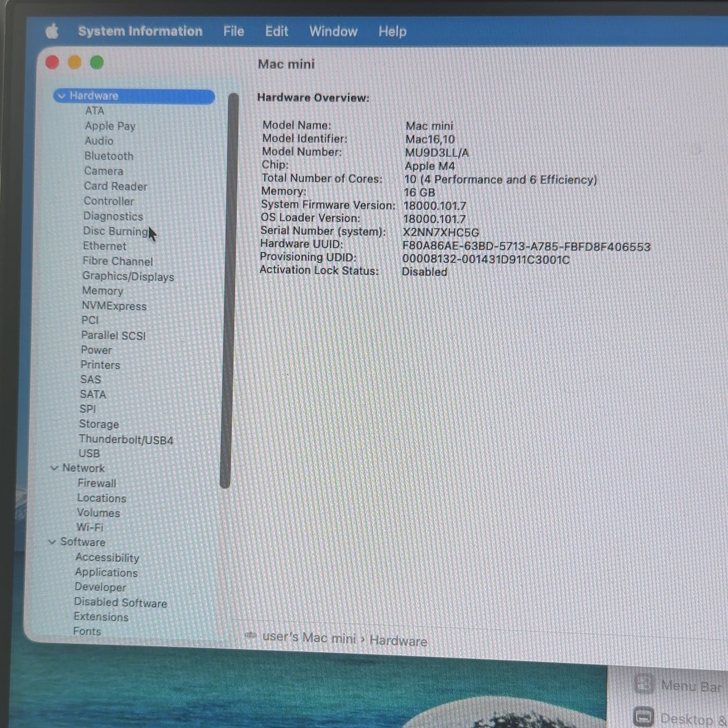The width and height of the screenshot is (728, 728).
Task: Select Memory in the sidebar list
Action: pyautogui.click(x=102, y=291)
